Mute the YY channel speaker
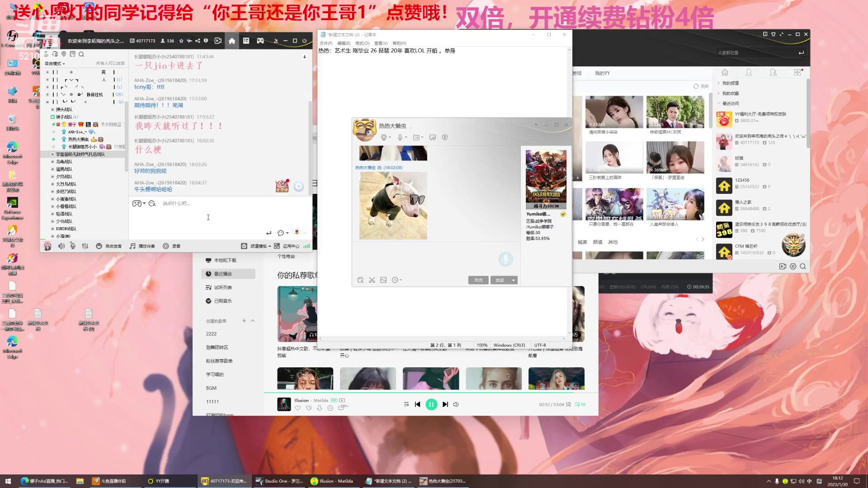The height and width of the screenshot is (488, 868). pyautogui.click(x=61, y=246)
